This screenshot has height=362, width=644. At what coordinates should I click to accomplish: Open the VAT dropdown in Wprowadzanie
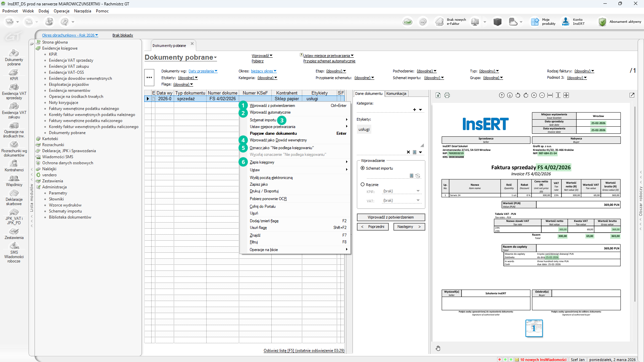(418, 200)
